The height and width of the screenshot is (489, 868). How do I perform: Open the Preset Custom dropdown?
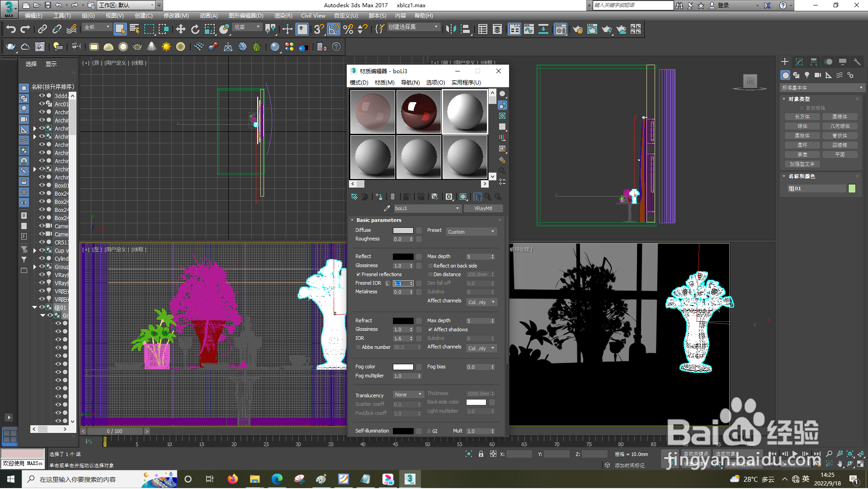click(472, 232)
